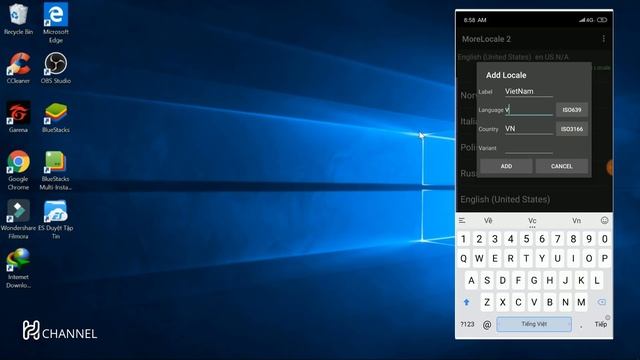Select the CCleaner desktop shortcut
Image resolution: width=640 pixels, height=360 pixels.
[x=18, y=68]
